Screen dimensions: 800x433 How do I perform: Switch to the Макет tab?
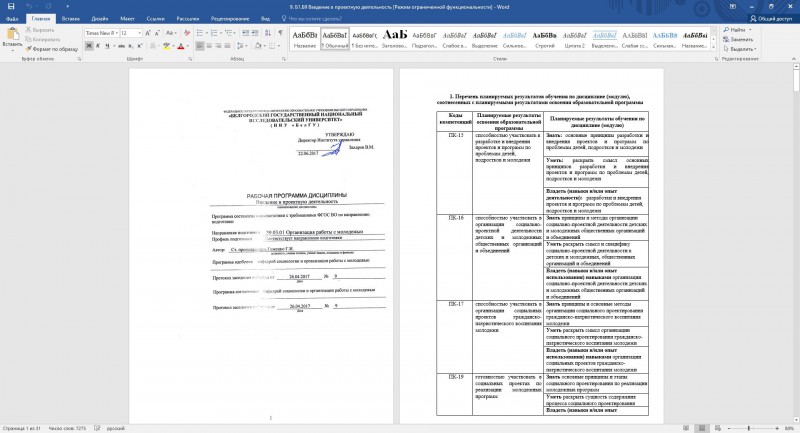pyautogui.click(x=127, y=19)
